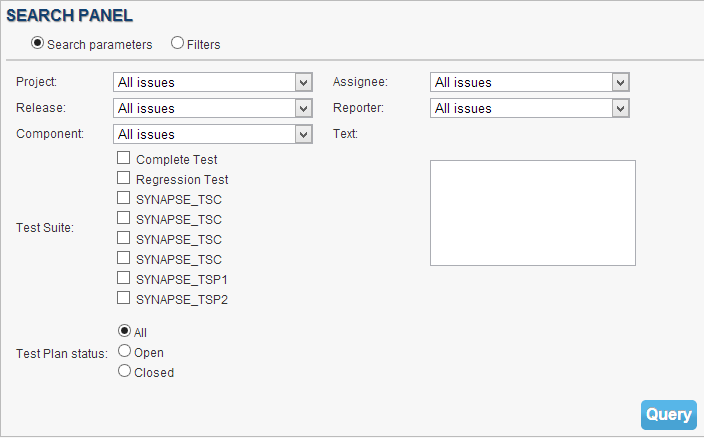This screenshot has width=704, height=438.
Task: Check the Complete Test checkbox
Action: pyautogui.click(x=124, y=158)
